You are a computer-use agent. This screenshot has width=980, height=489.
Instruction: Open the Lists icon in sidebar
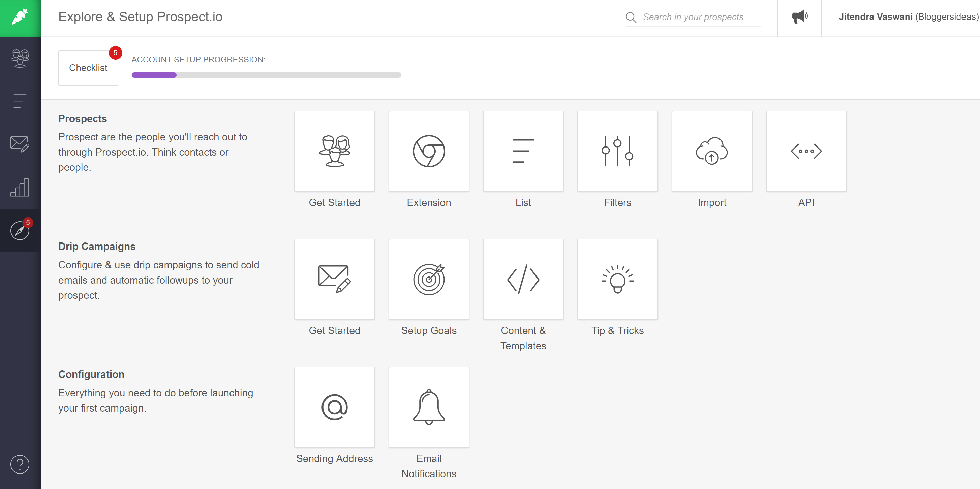pos(20,101)
